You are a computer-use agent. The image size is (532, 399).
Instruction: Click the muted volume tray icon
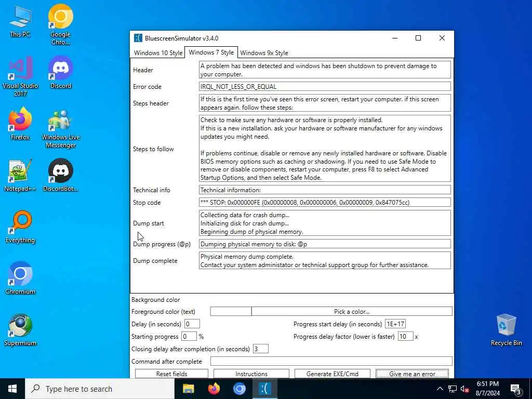(x=464, y=389)
